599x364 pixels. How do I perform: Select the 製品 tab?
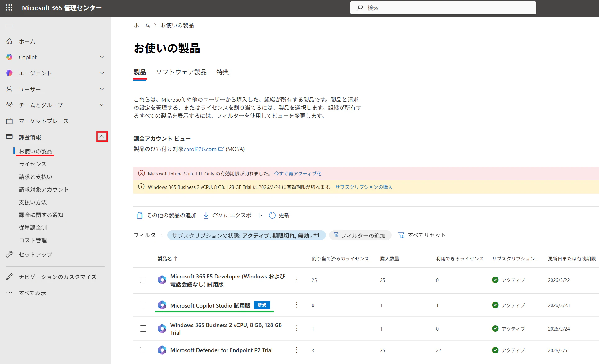coord(140,72)
